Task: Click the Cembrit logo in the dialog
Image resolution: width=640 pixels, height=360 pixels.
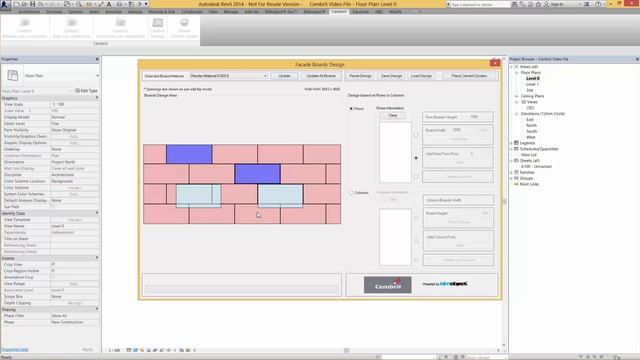Action: click(387, 285)
